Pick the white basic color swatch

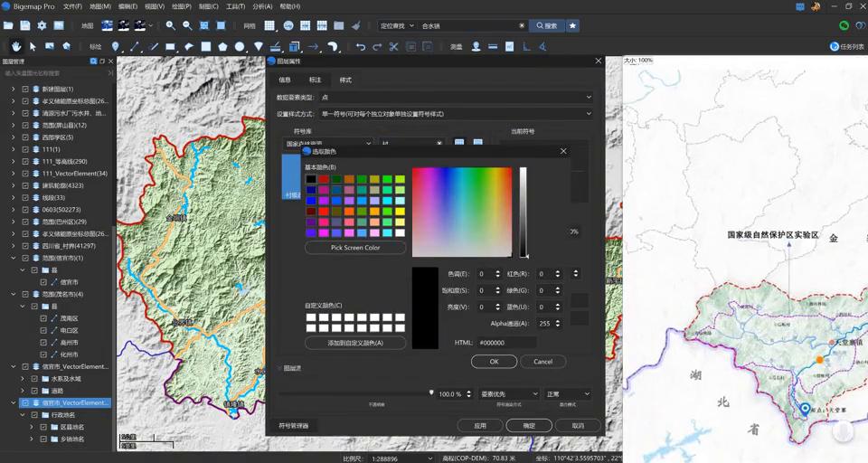coord(400,233)
